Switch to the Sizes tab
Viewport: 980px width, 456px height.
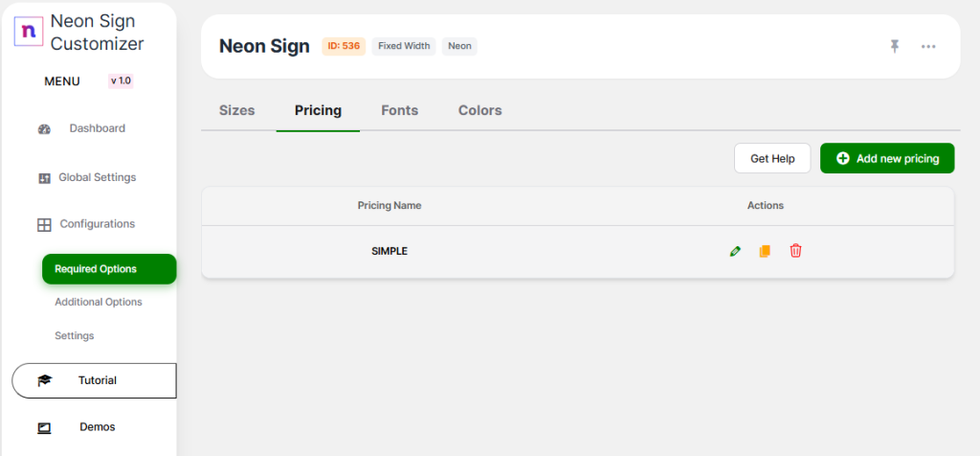click(237, 110)
